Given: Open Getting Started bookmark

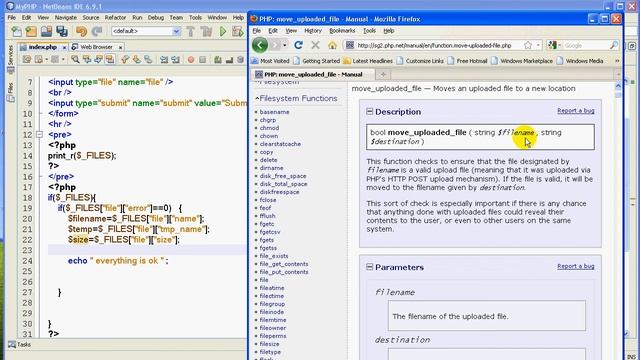Looking at the screenshot, I should (x=317, y=61).
